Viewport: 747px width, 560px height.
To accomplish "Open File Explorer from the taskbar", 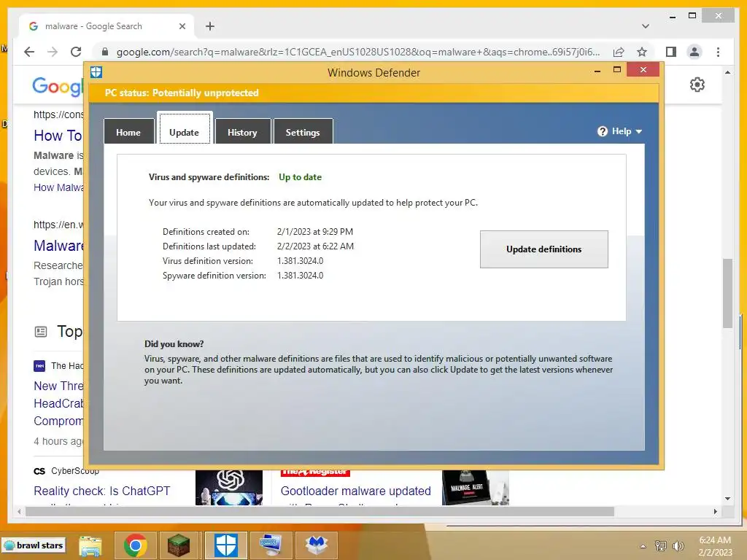I will 90,545.
